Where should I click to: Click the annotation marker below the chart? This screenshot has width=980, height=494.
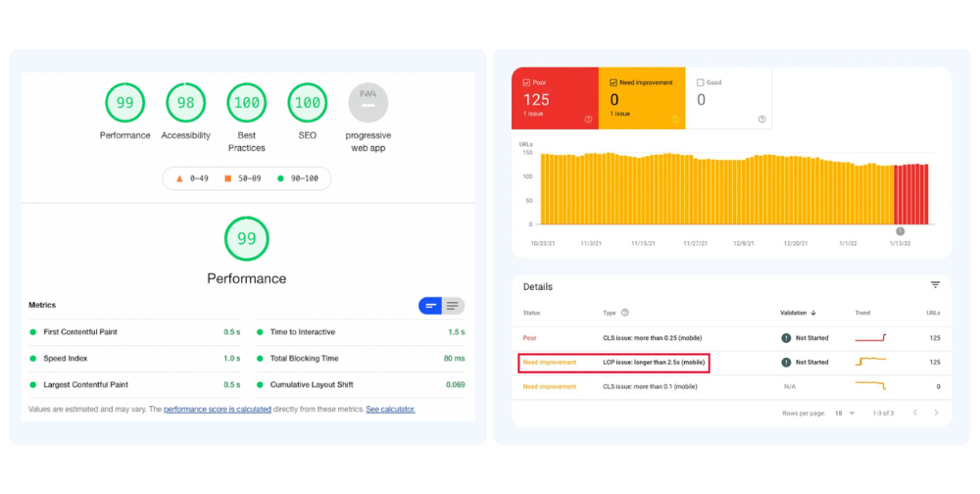pyautogui.click(x=900, y=231)
